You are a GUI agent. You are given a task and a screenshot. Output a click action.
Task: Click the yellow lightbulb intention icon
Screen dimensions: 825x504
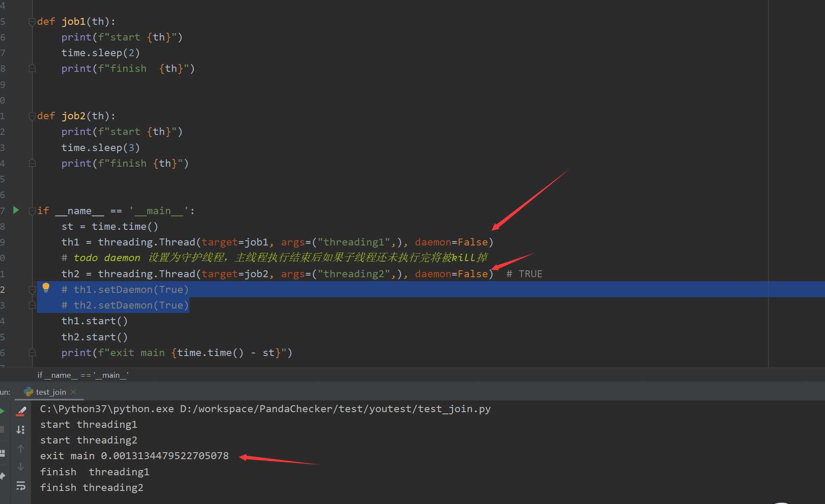pyautogui.click(x=46, y=287)
